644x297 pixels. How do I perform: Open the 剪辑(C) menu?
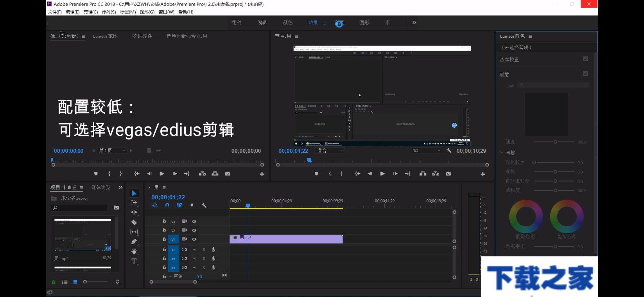[x=91, y=12]
